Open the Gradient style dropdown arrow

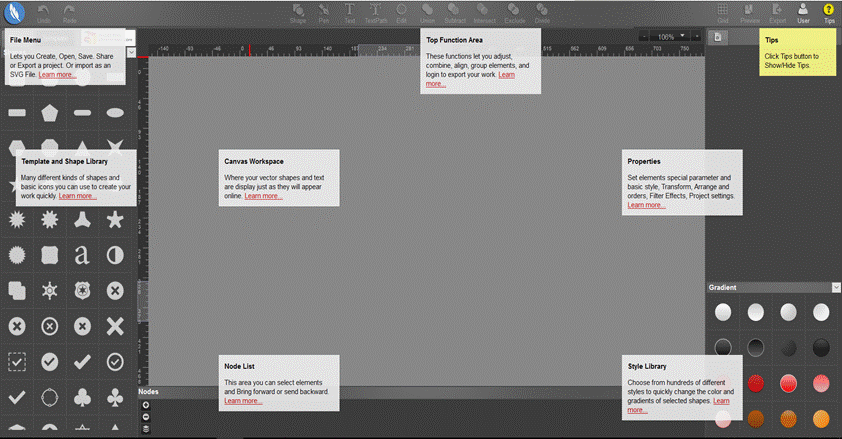tap(836, 288)
